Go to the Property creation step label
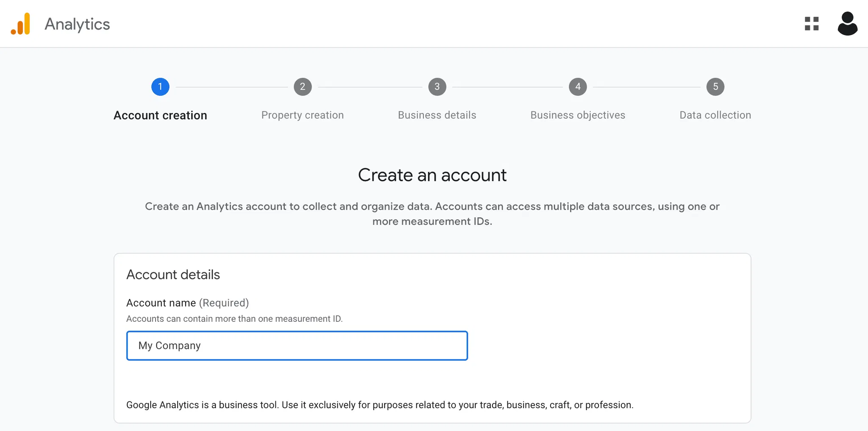Viewport: 868px width, 431px height. pos(303,115)
